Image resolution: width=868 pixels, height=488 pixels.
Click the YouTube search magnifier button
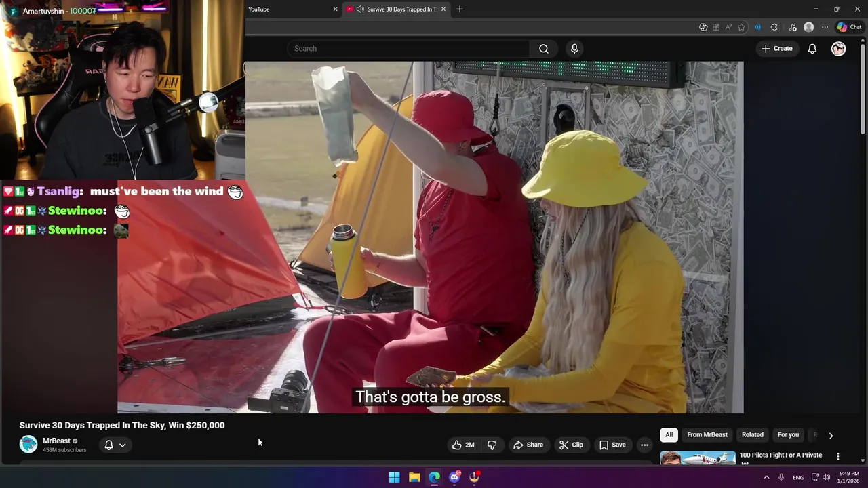pyautogui.click(x=543, y=49)
